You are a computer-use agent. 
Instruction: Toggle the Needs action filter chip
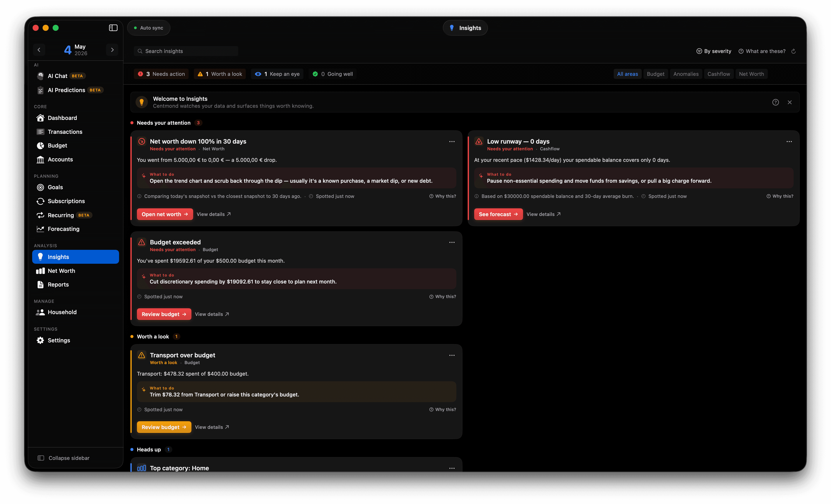tap(161, 74)
